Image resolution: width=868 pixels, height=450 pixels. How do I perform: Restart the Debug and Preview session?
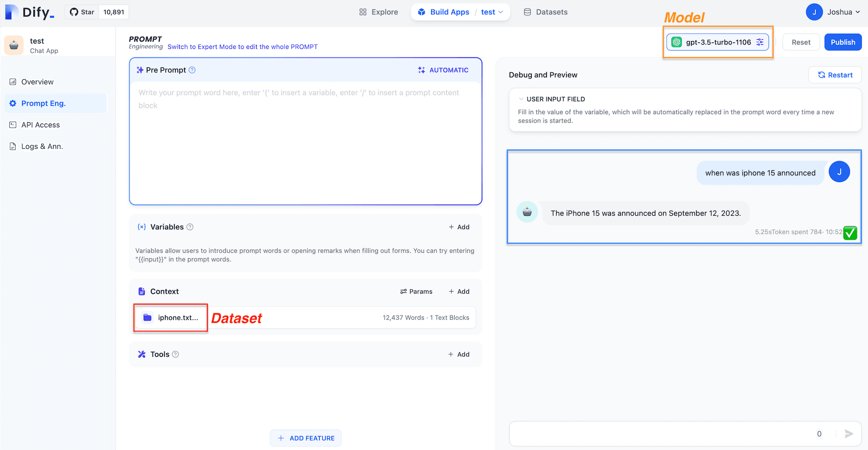(835, 75)
